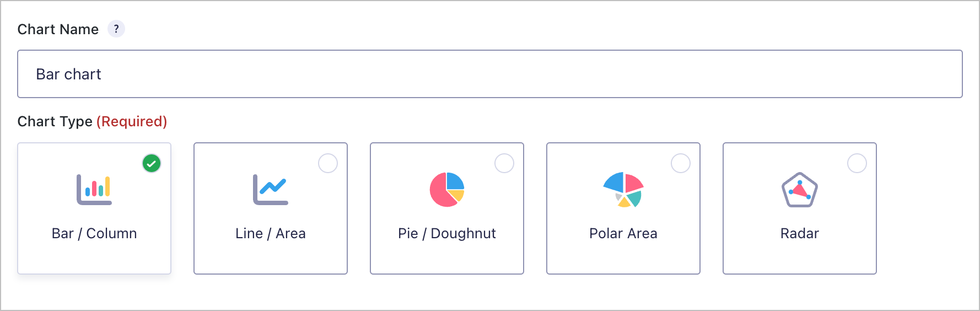The height and width of the screenshot is (311, 980).
Task: Click the red "(Required)" indicator text
Action: pos(132,121)
